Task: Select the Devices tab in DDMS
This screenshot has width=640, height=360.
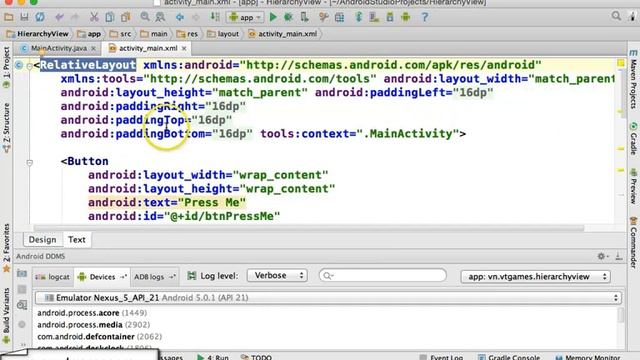Action: [102, 277]
